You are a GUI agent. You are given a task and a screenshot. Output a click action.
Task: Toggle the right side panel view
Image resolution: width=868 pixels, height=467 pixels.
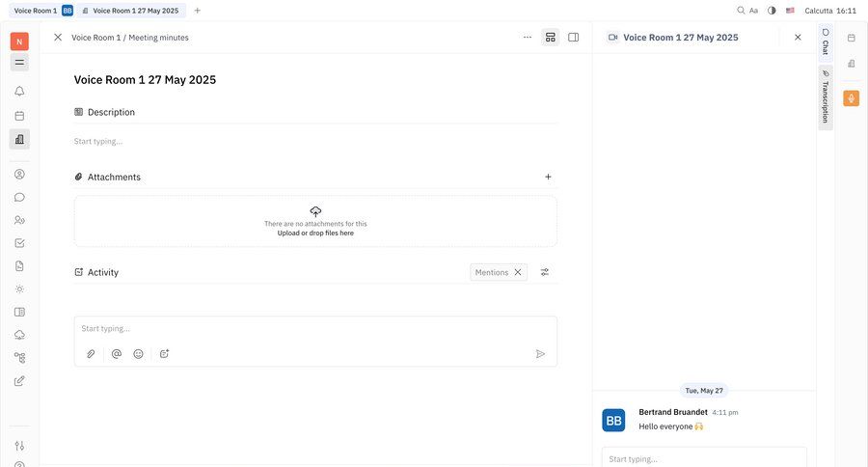pos(574,38)
